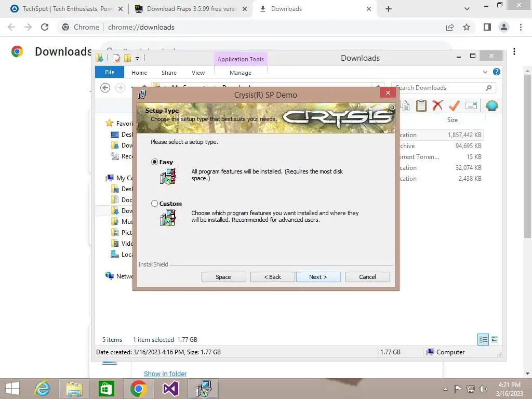Expand the Explorer ribbon with the chevron
This screenshot has width=532, height=399.
pos(485,72)
